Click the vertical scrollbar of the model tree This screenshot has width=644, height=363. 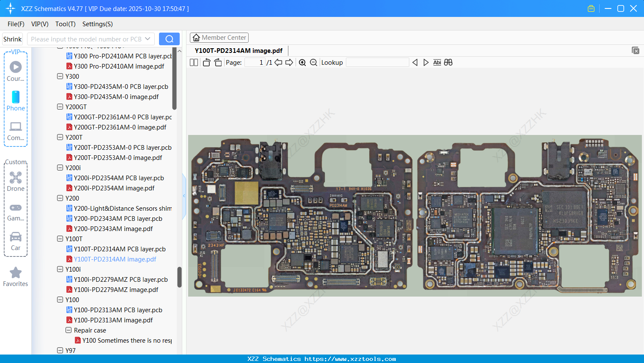tap(179, 277)
